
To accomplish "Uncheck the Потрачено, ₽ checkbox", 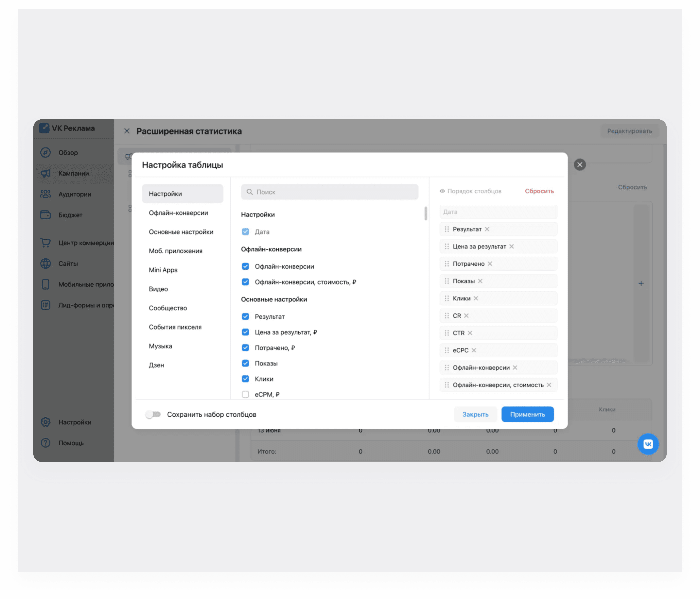I will (x=246, y=348).
